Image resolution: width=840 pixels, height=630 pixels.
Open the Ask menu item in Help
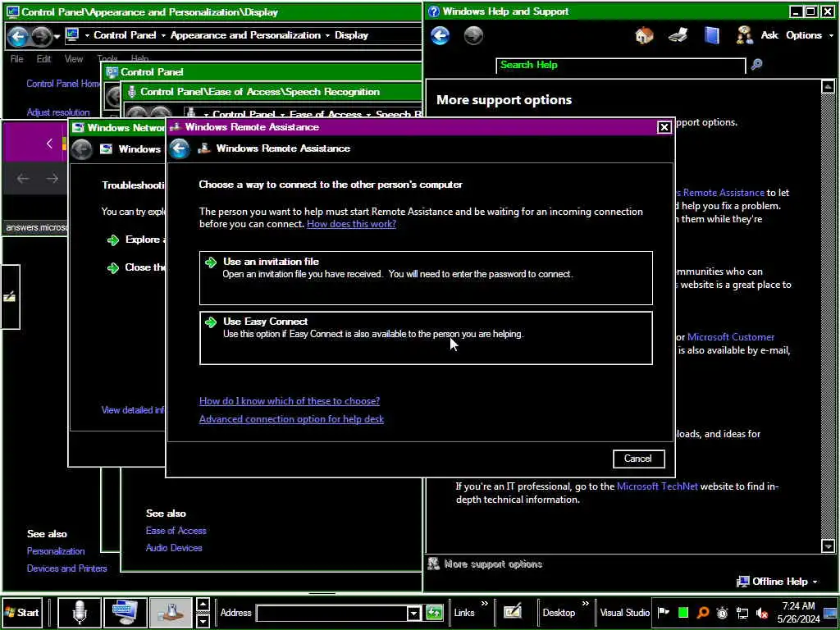(769, 35)
